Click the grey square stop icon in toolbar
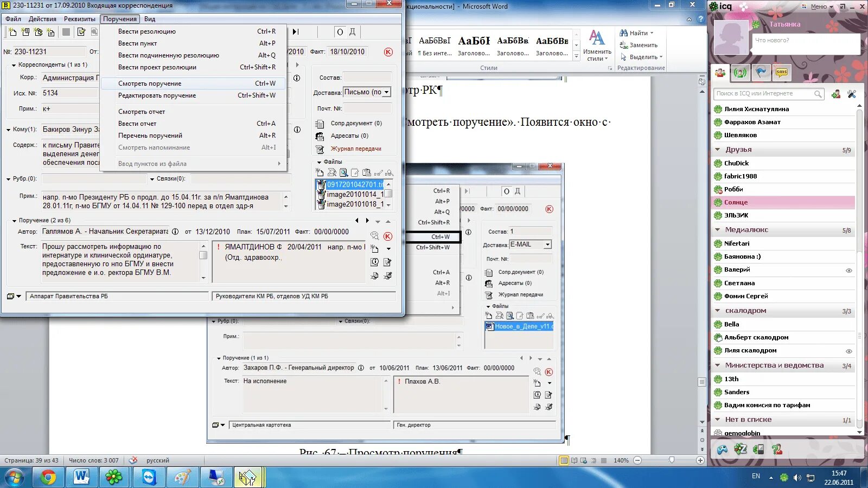The height and width of the screenshot is (488, 868). pyautogui.click(x=66, y=32)
